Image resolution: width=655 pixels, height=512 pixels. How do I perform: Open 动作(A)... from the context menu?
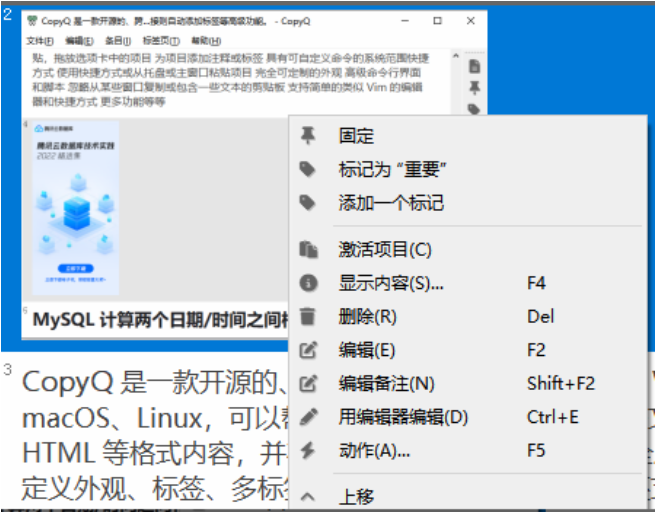pos(467,451)
